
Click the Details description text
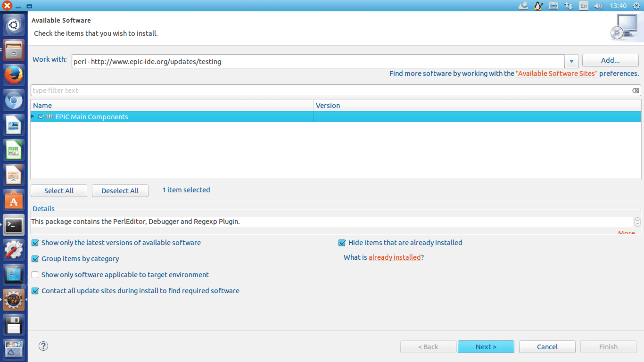[136, 221]
